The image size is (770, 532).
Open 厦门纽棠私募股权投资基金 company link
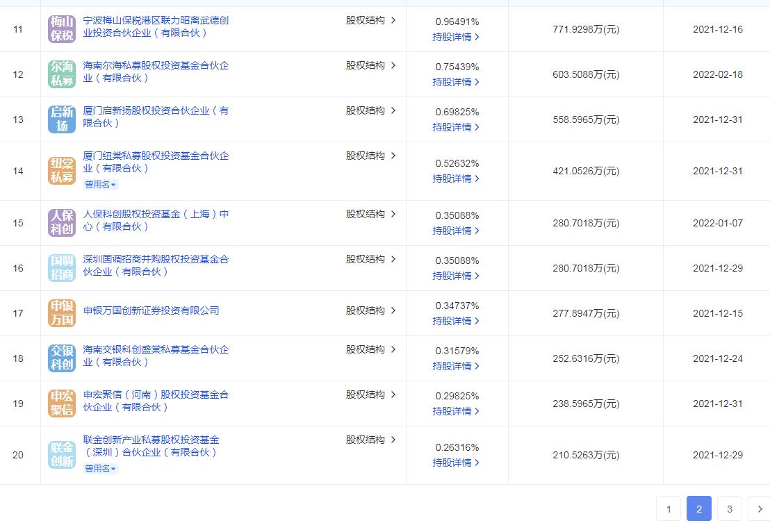coord(156,162)
